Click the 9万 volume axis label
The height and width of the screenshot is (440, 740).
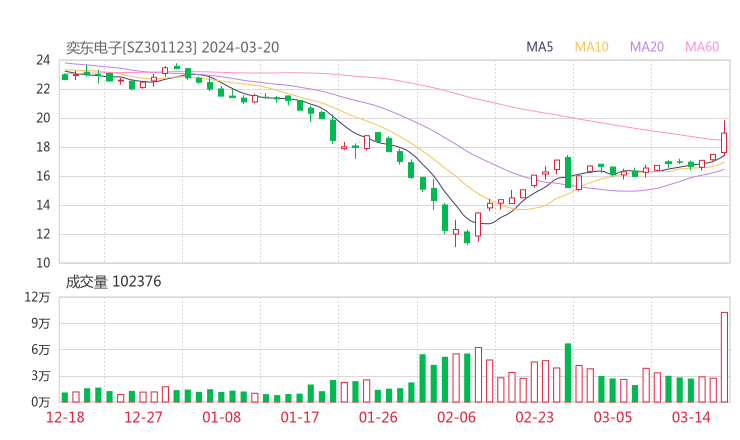[x=41, y=323]
